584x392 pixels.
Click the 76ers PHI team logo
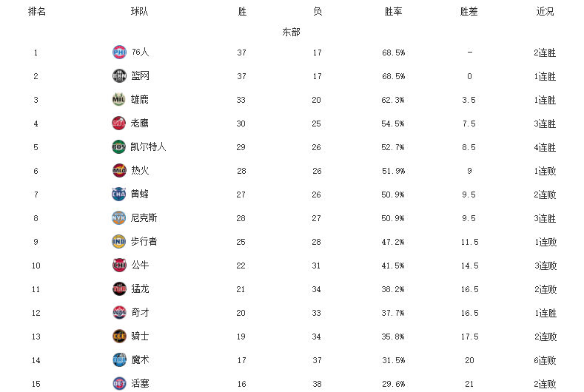[x=119, y=52]
